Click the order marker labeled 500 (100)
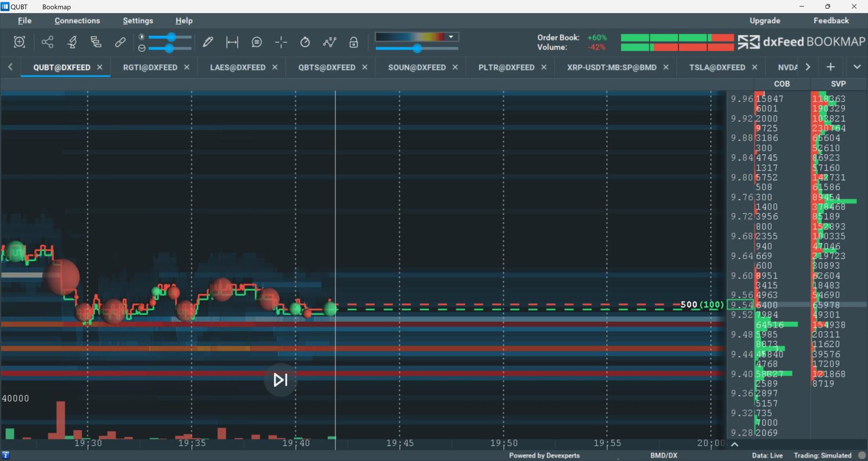This screenshot has height=461, width=868. click(x=702, y=305)
